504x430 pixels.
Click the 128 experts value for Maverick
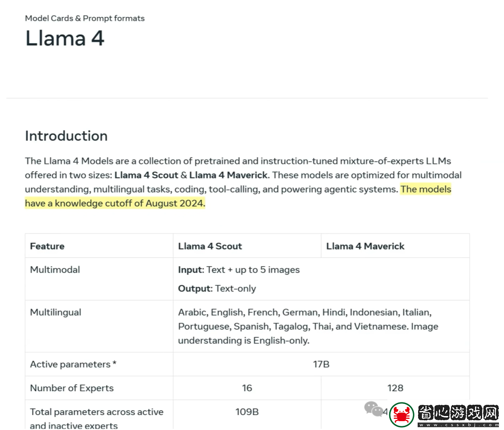coord(395,388)
